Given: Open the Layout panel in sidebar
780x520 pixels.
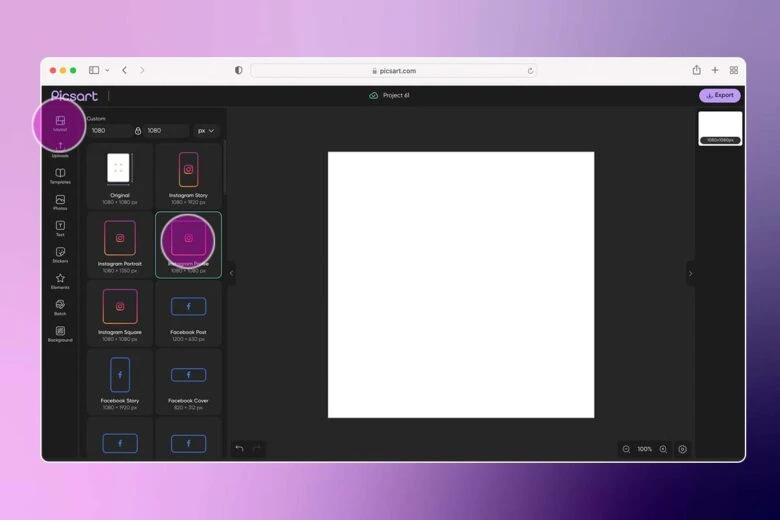Looking at the screenshot, I should [60, 123].
